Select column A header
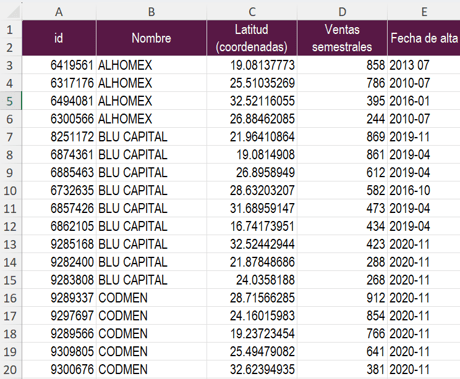The height and width of the screenshot is (379, 460). pos(59,12)
